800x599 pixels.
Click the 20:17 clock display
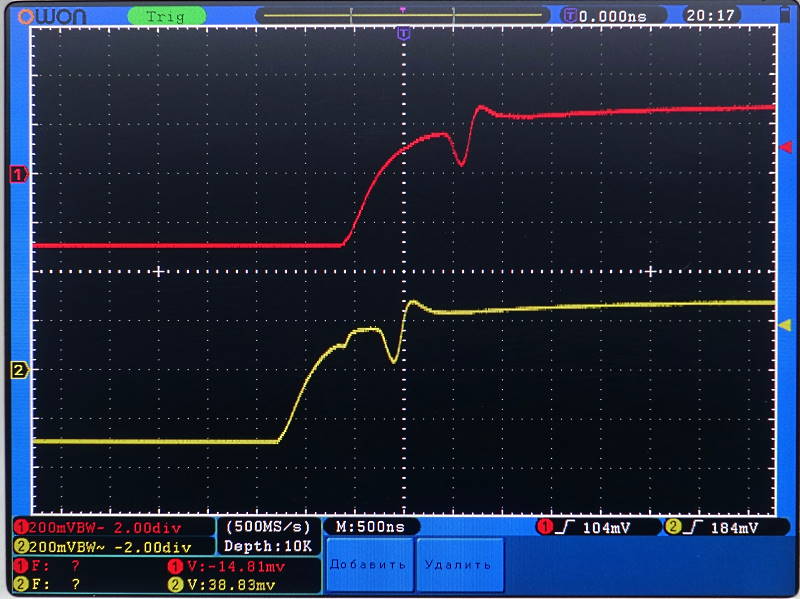[711, 15]
